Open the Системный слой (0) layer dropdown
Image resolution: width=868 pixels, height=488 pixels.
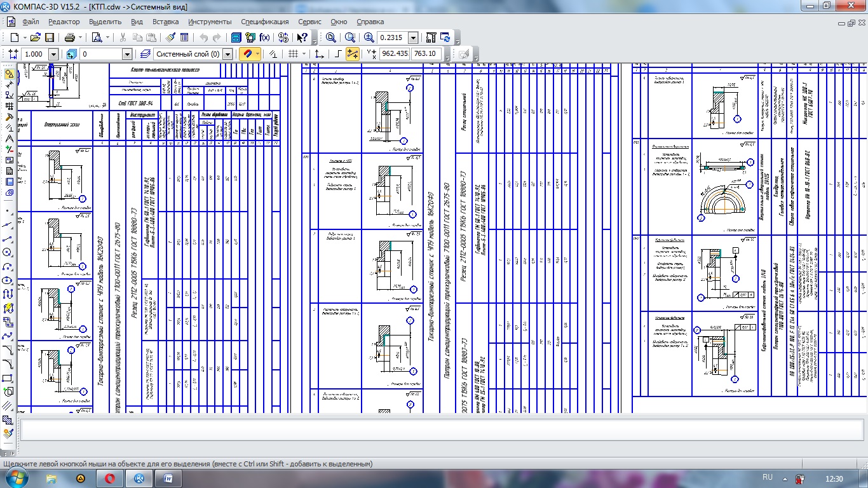coord(228,54)
